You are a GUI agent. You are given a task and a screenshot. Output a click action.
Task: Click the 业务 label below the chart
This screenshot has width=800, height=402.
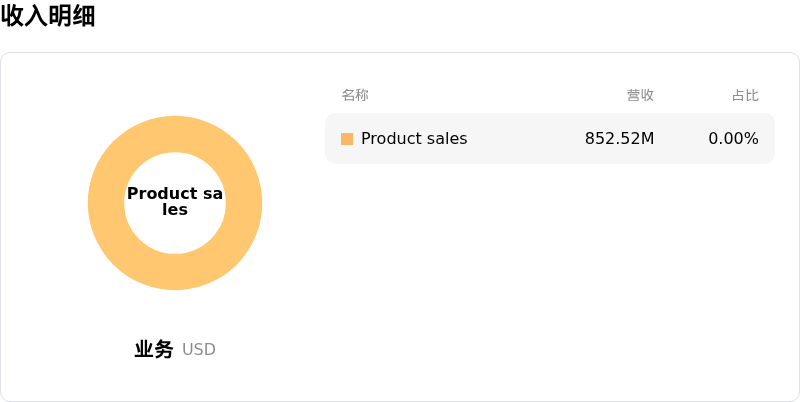154,349
